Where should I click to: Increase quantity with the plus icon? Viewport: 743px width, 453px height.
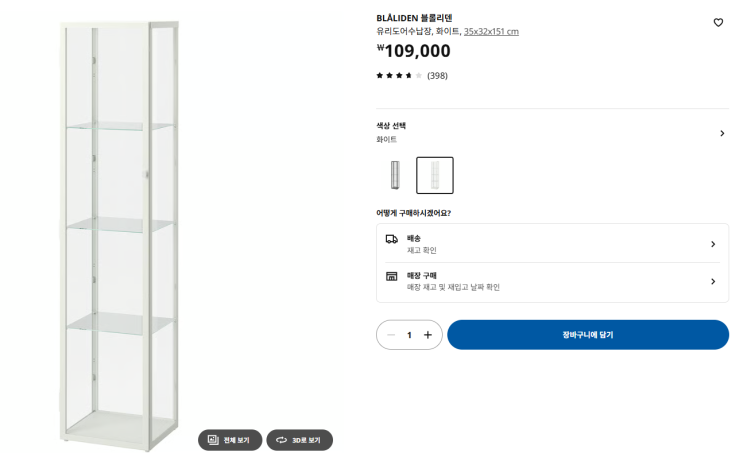pos(428,335)
